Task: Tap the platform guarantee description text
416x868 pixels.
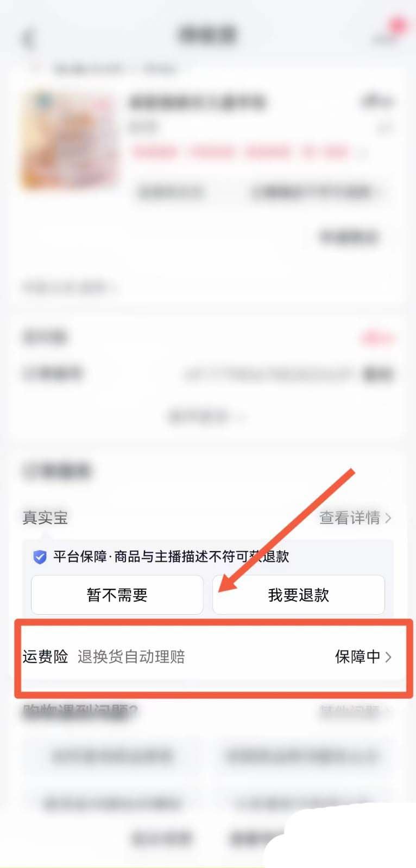Action: pyautogui.click(x=171, y=557)
